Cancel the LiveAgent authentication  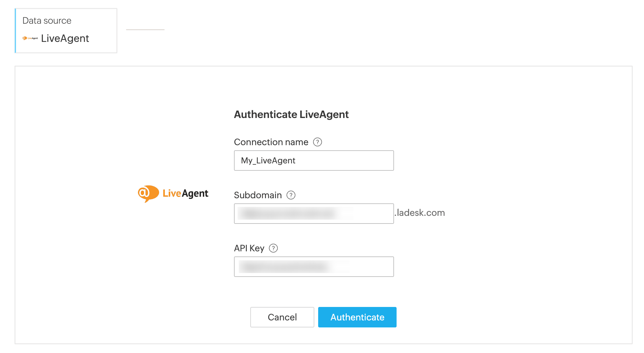pos(282,317)
